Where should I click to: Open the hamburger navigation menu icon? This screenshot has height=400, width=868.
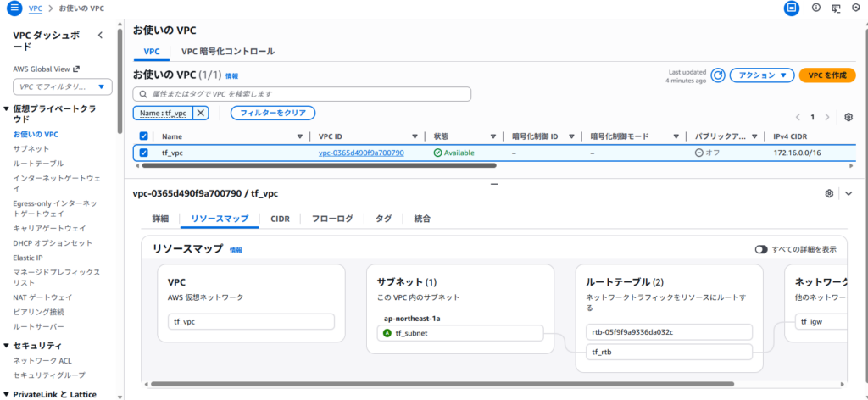coord(14,8)
